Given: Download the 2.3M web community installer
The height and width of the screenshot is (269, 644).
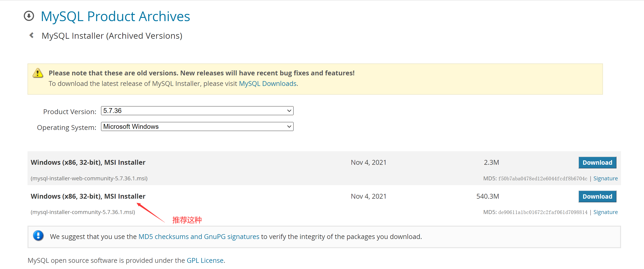Looking at the screenshot, I should (597, 162).
